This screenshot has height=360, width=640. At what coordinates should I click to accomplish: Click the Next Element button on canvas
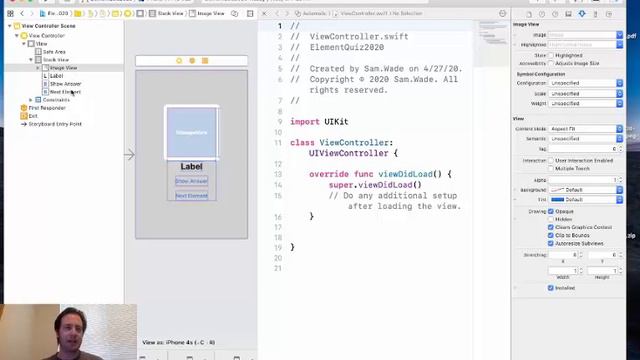191,196
